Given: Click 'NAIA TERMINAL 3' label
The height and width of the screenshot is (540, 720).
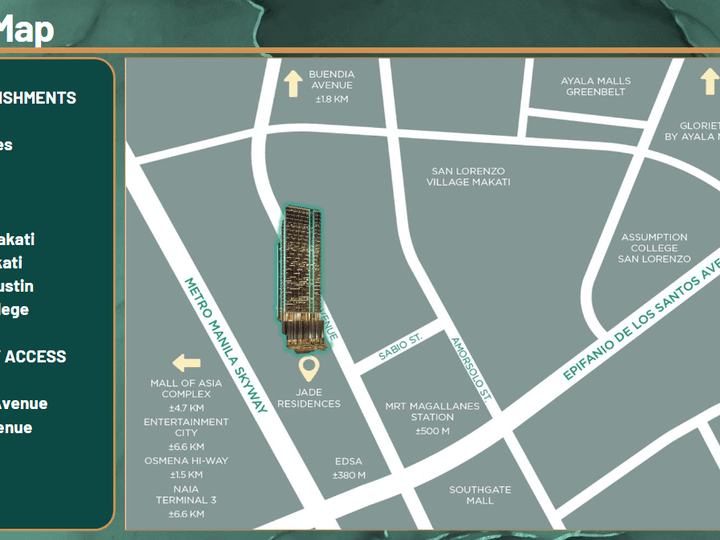Looking at the screenshot, I should click(x=186, y=495).
